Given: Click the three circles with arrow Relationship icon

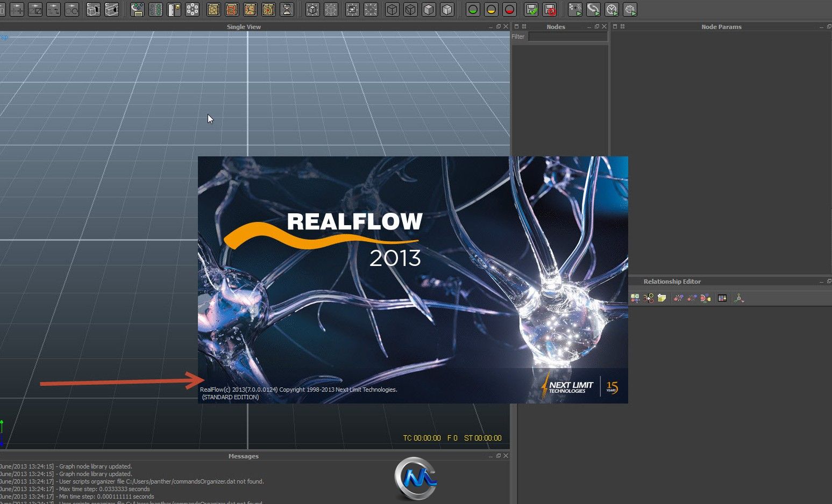Looking at the screenshot, I should [649, 298].
